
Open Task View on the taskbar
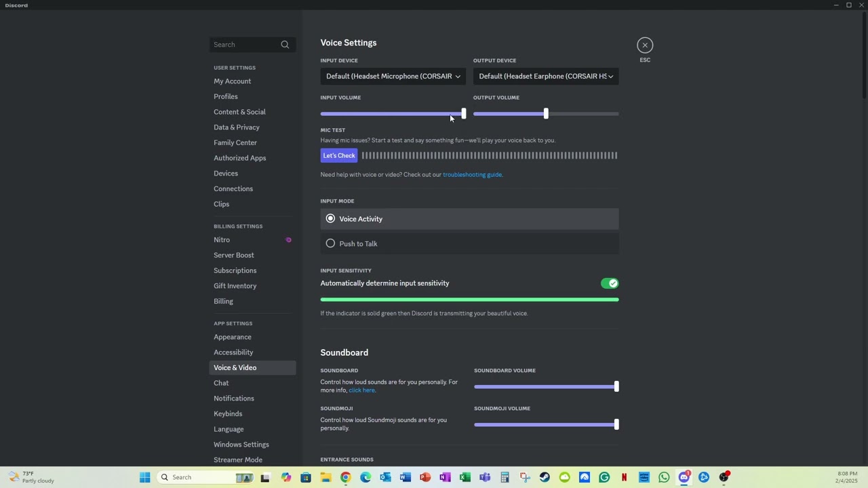click(265, 477)
